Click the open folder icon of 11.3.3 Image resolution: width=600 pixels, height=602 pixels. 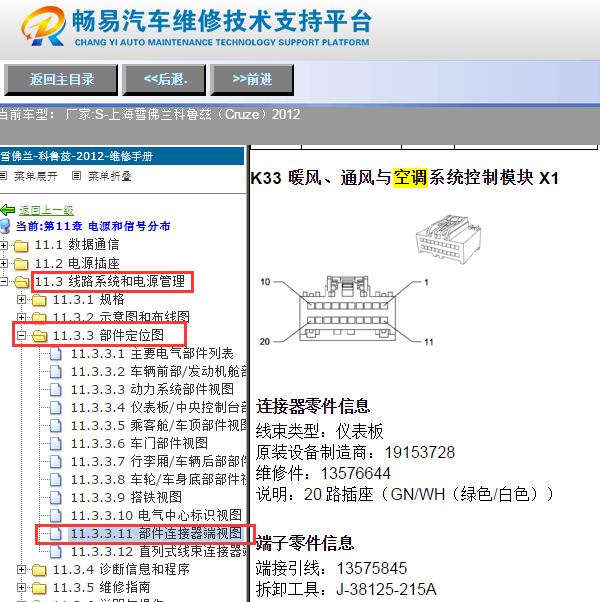tap(40, 336)
